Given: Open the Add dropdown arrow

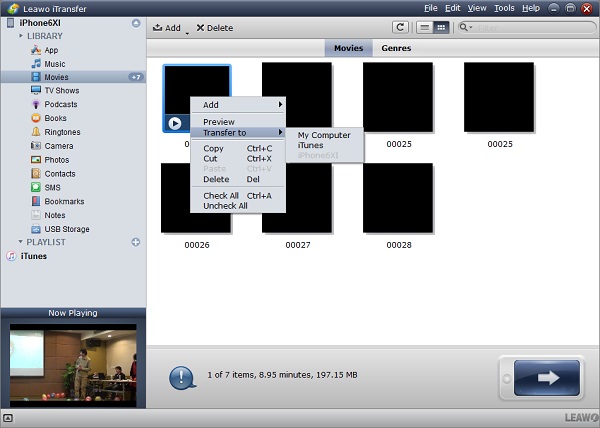Looking at the screenshot, I should [x=186, y=29].
